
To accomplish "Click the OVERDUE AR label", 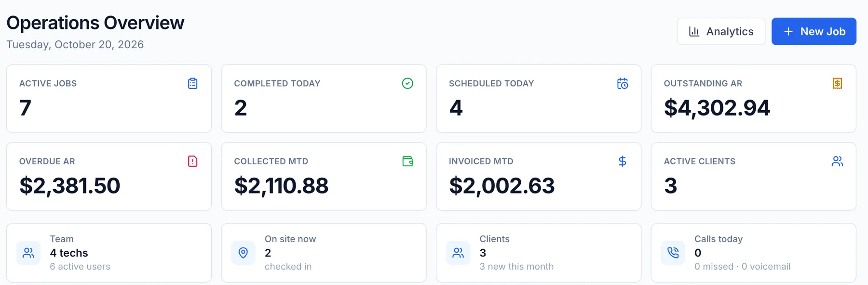I will point(47,161).
